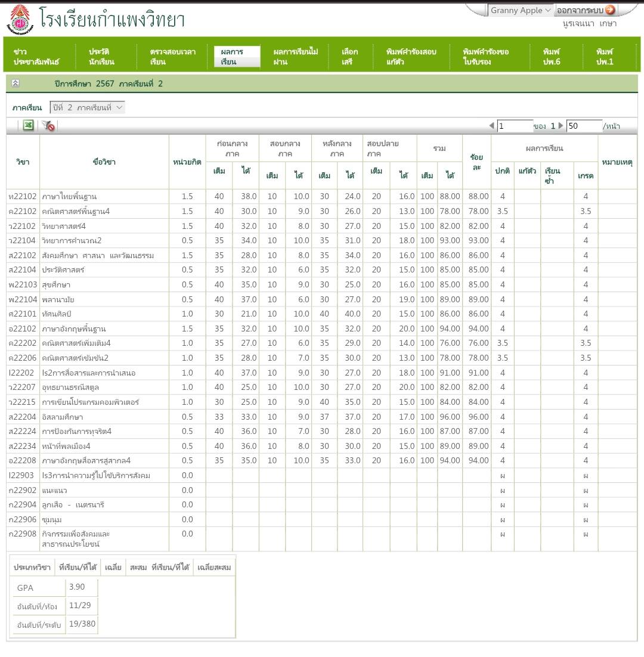Click the หมายเหตุ column header
This screenshot has width=644, height=657.
tap(617, 162)
